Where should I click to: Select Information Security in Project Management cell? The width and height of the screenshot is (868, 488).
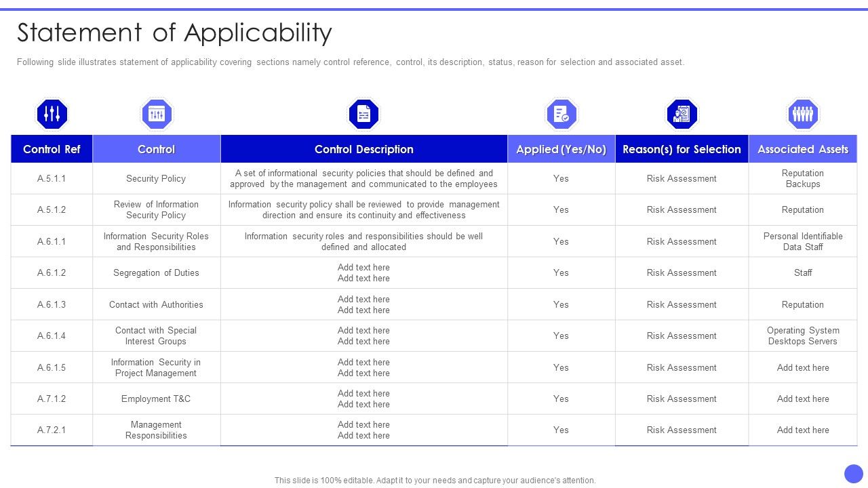point(156,368)
